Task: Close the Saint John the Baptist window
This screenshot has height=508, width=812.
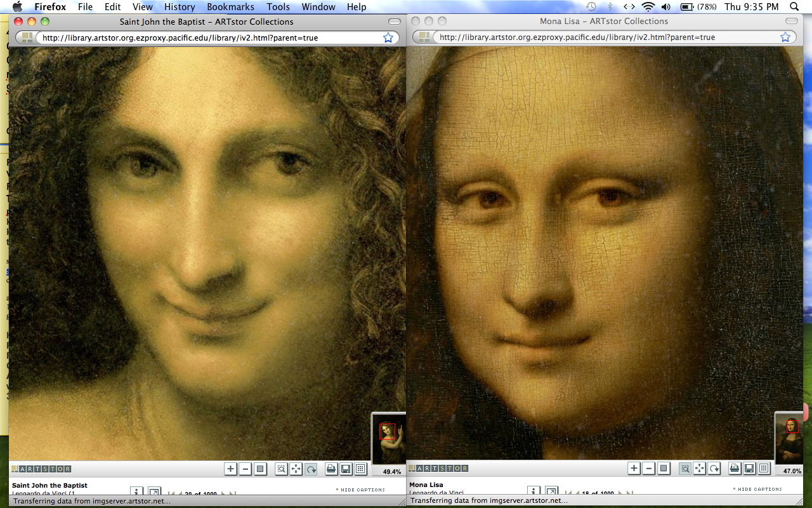Action: click(18, 22)
